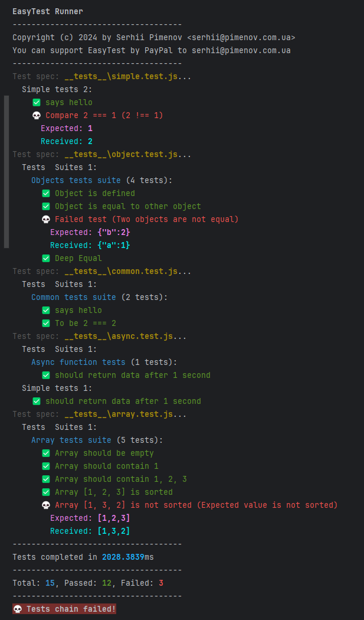Click checkmark box by first says hello
Image resolution: width=364 pixels, height=620 pixels.
point(37,102)
